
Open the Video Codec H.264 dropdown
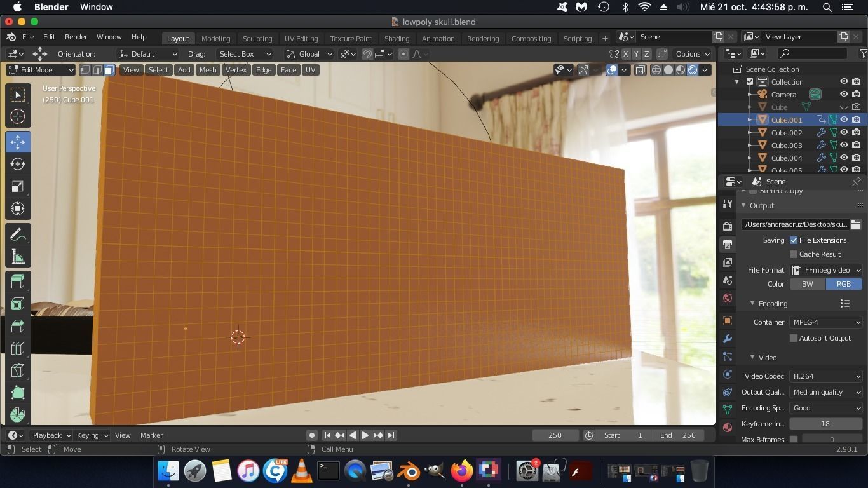[826, 376]
